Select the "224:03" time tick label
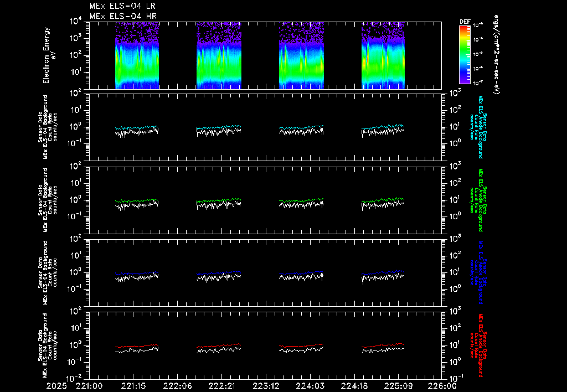Viewport: 567px width, 392px height. coord(310,386)
